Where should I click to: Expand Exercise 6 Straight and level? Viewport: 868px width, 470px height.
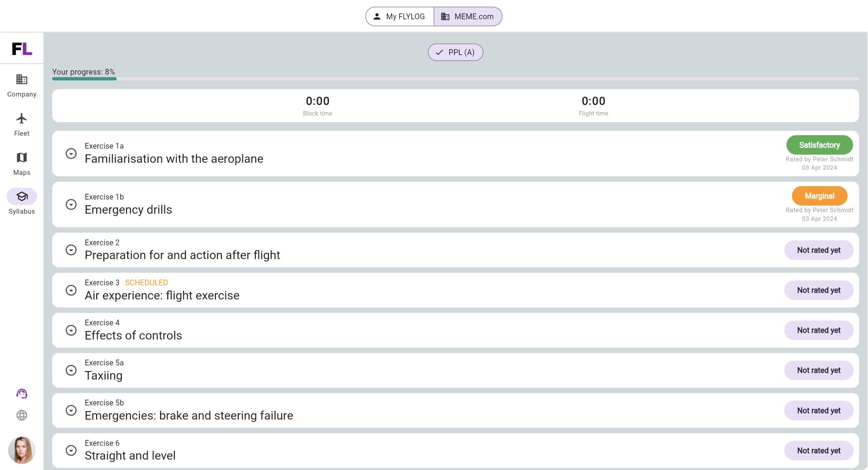click(x=71, y=450)
